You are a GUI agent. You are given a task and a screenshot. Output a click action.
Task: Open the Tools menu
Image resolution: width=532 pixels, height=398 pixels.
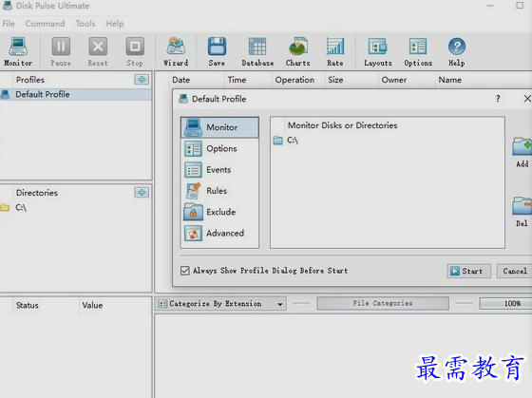click(x=85, y=24)
